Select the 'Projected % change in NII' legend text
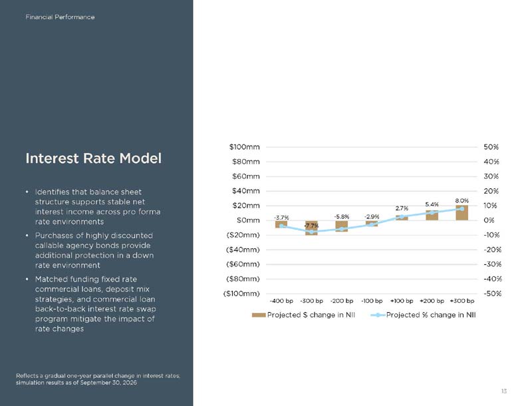The width and height of the screenshot is (532, 406). click(431, 315)
